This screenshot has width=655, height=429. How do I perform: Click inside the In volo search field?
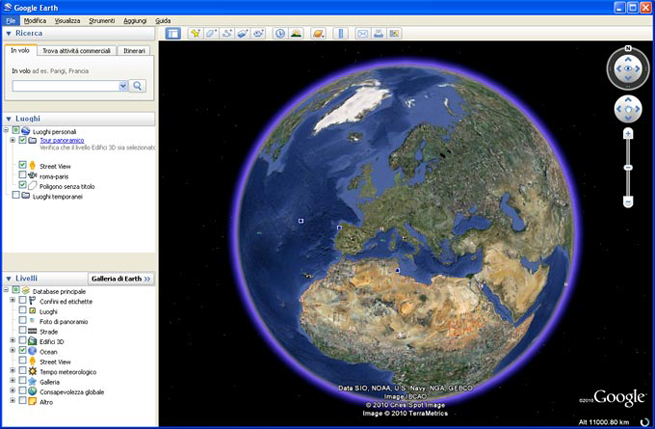pyautogui.click(x=66, y=86)
